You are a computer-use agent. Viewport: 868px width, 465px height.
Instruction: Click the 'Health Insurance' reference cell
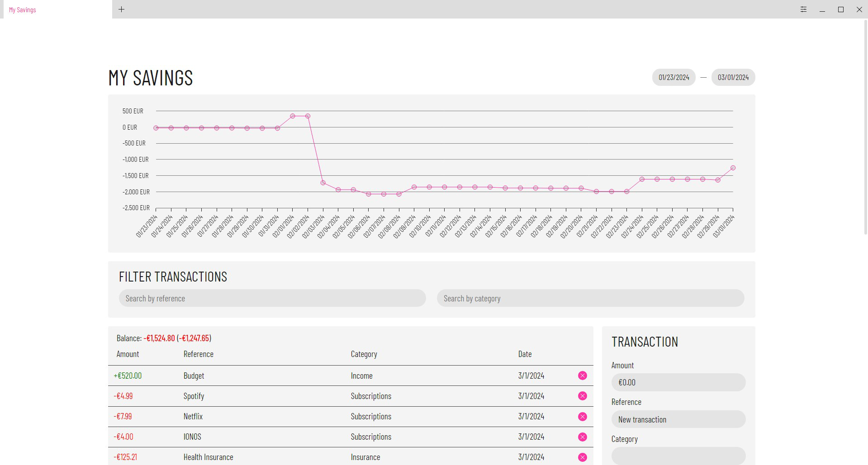[x=208, y=457]
